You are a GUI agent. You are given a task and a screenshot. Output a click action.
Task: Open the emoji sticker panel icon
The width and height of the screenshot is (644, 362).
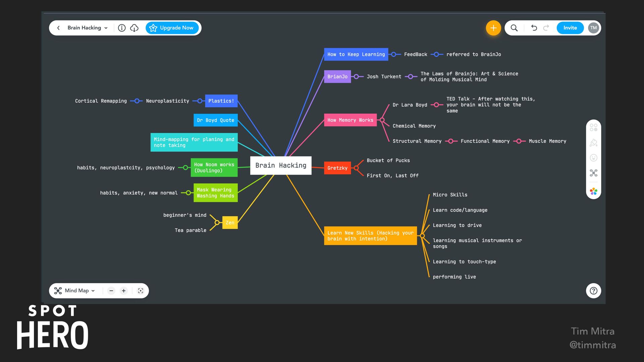coord(593,158)
